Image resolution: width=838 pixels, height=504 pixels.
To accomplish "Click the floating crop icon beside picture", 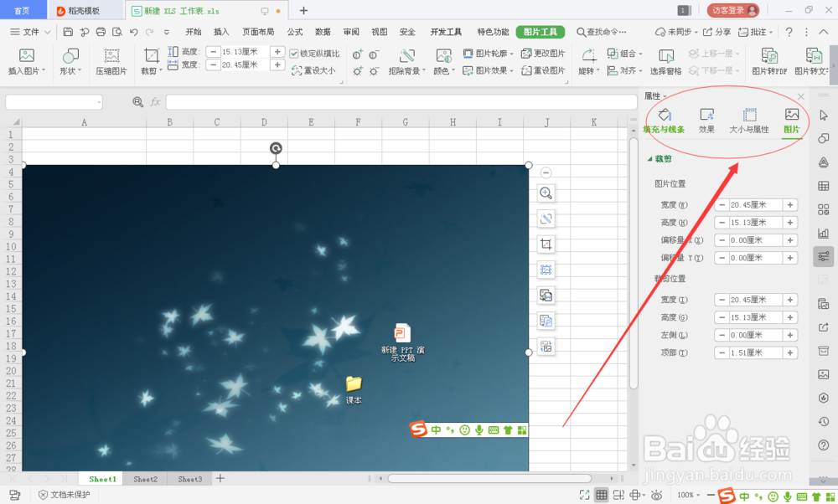I will 546,244.
